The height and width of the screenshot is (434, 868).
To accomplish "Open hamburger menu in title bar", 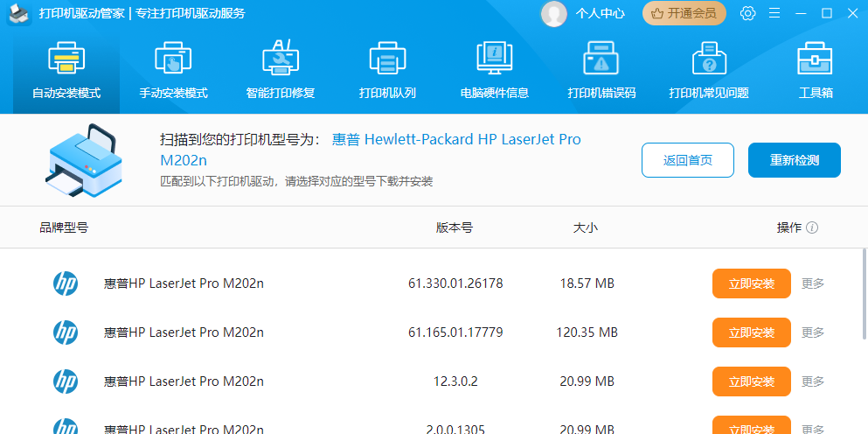I will [x=774, y=13].
